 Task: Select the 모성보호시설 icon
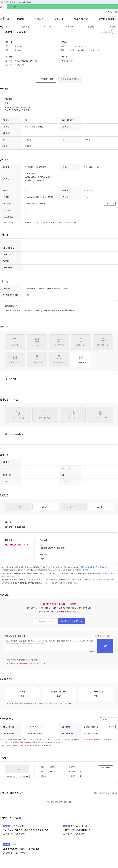tap(59, 360)
